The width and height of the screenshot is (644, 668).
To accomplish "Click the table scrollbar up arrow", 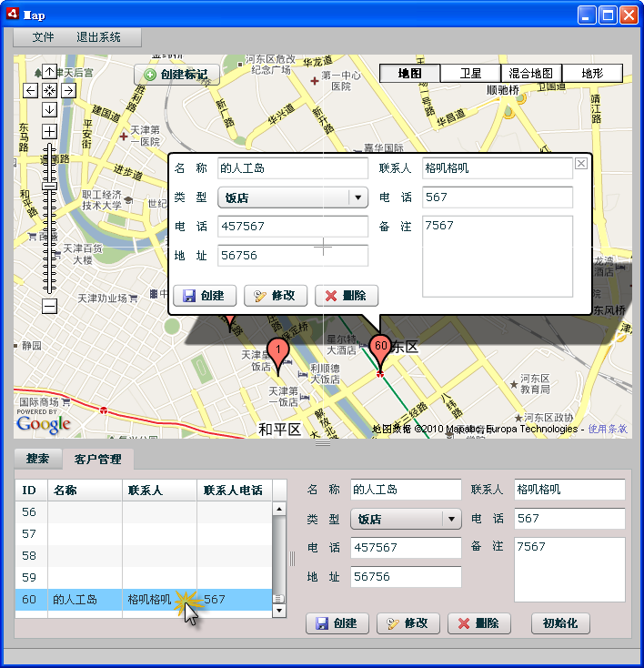I will coord(279,509).
